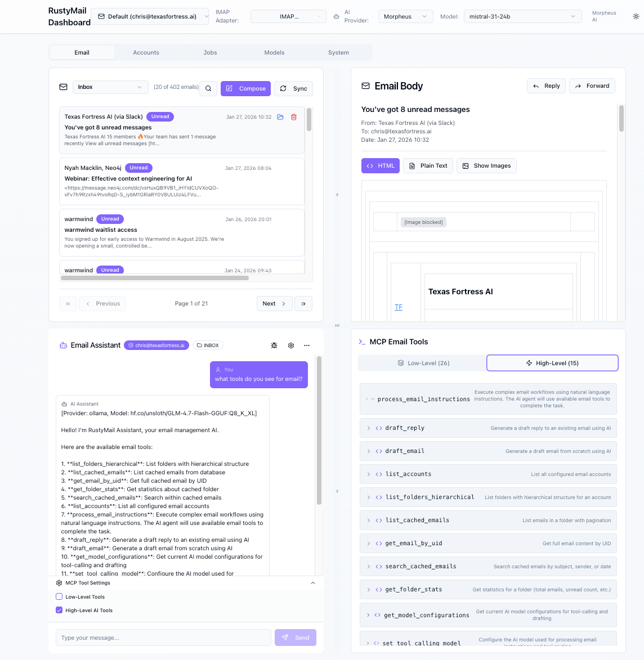Viewport: 644px width, 660px height.
Task: Click the code icon beside draft_email
Action: pyautogui.click(x=379, y=451)
